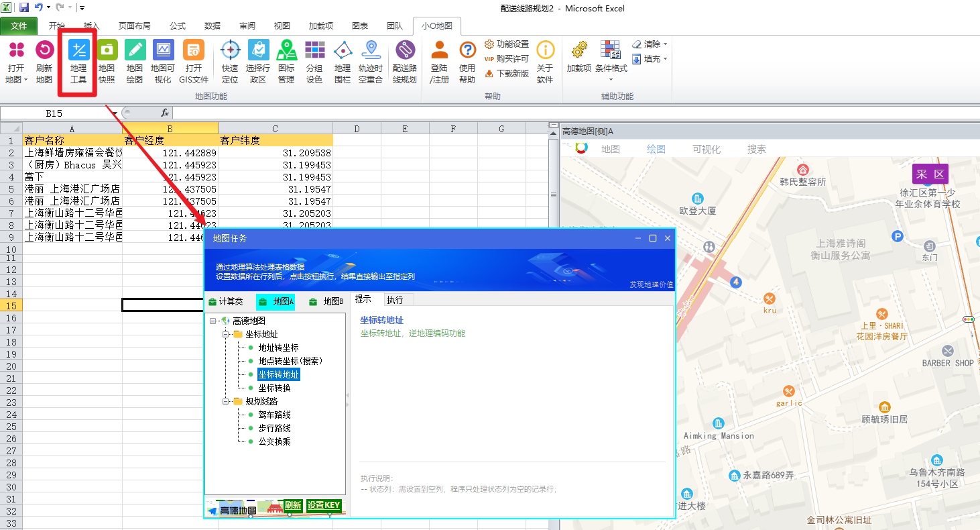
Task: Expand the 打开地图 dropdown arrow
Action: [x=25, y=80]
